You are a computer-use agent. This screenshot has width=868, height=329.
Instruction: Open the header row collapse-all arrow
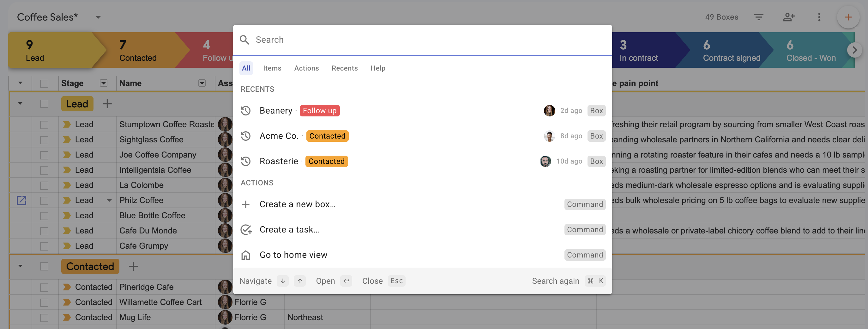pos(20,83)
